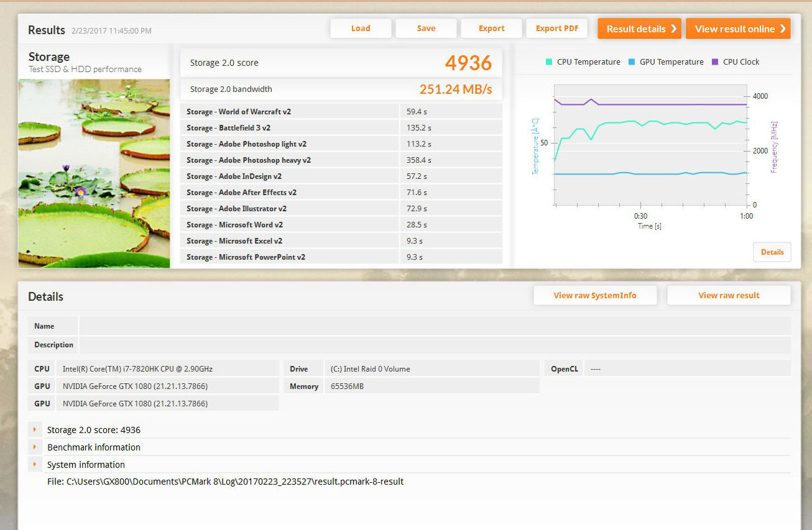
Task: Select the Adobe Photoshop heavy v2 row
Action: point(341,160)
